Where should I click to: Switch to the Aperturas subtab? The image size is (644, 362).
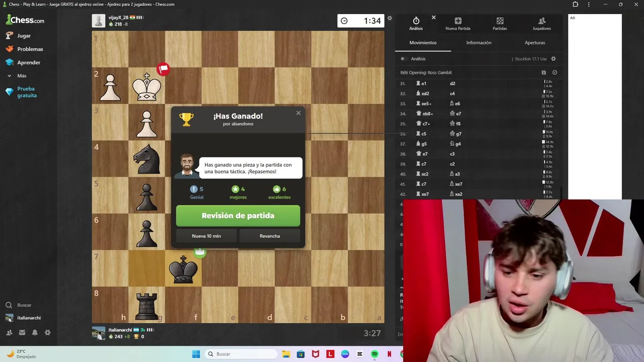535,43
